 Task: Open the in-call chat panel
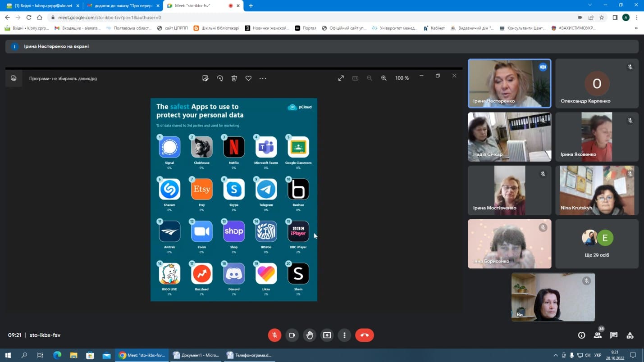(x=614, y=335)
